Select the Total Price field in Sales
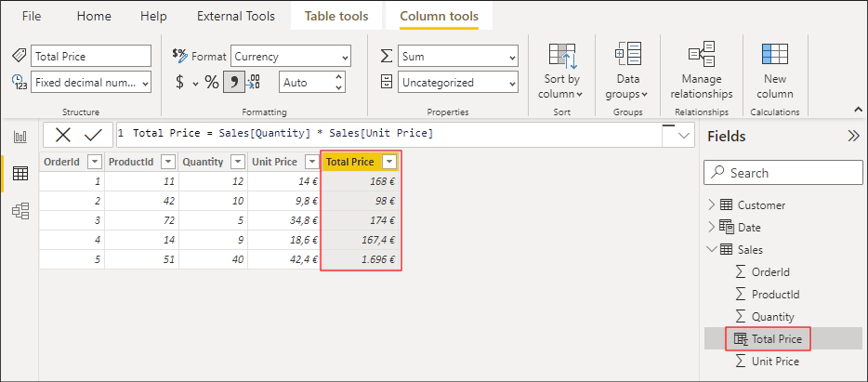This screenshot has height=382, width=868. click(x=776, y=339)
